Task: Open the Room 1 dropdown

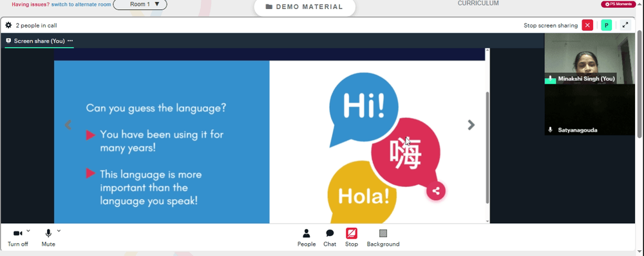Action: tap(140, 5)
